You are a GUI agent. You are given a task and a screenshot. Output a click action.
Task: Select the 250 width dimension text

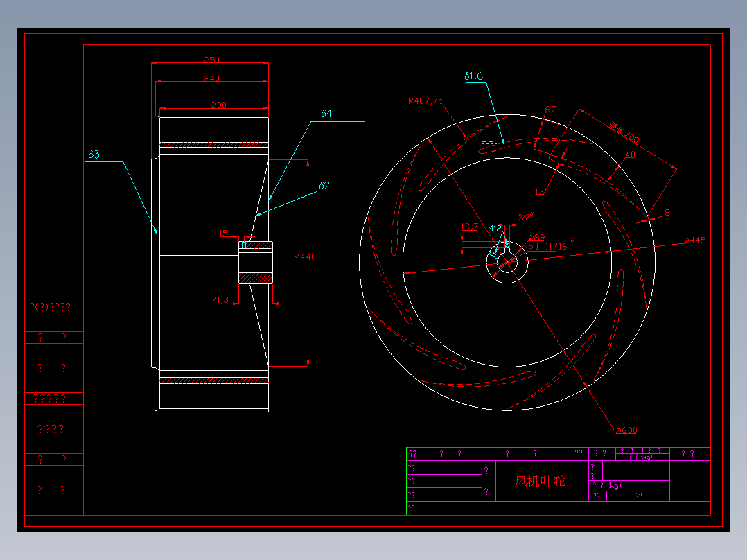pos(211,60)
